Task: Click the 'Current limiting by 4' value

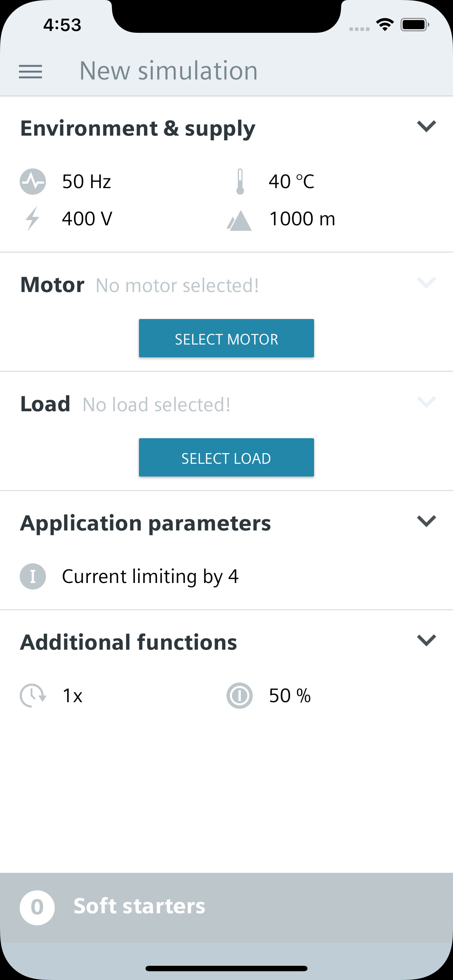Action: pos(150,576)
